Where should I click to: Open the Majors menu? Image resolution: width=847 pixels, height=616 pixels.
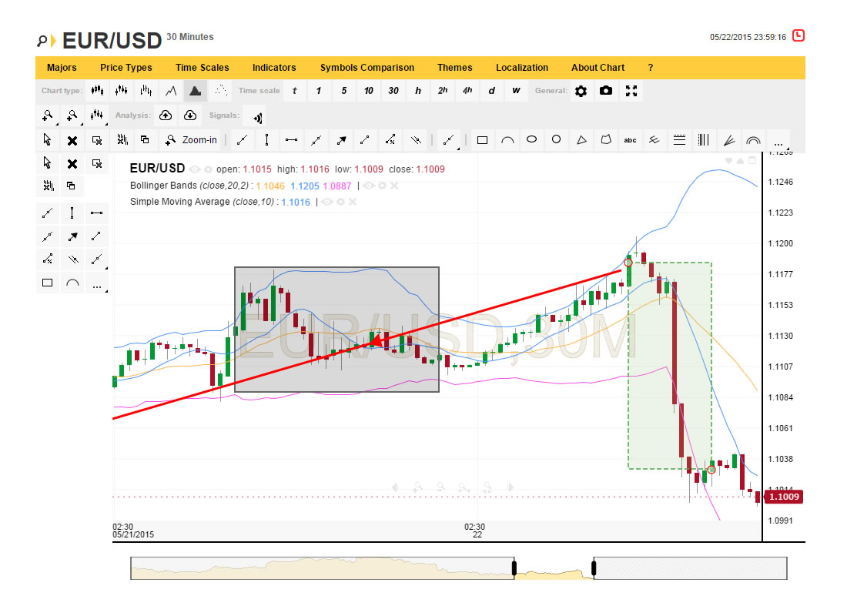62,68
